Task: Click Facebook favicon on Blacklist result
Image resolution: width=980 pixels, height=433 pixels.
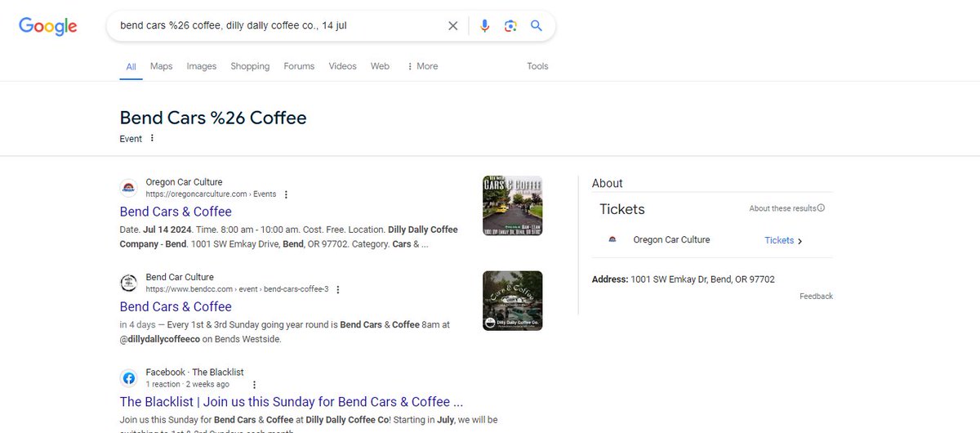Action: pyautogui.click(x=128, y=377)
